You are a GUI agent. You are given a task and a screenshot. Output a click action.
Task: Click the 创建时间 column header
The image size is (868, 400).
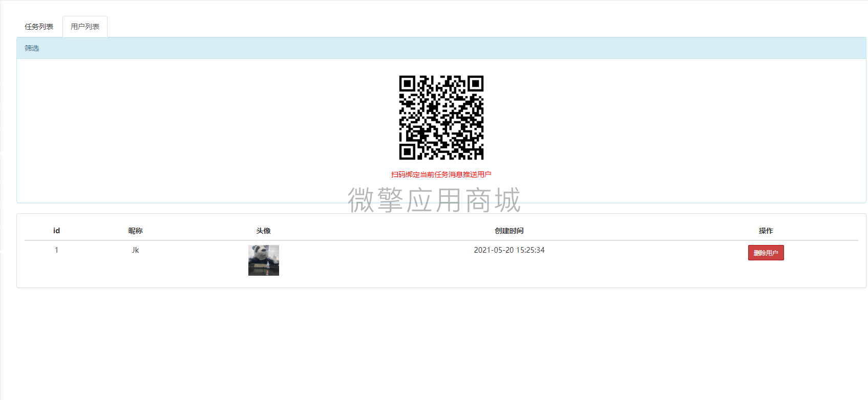point(509,231)
